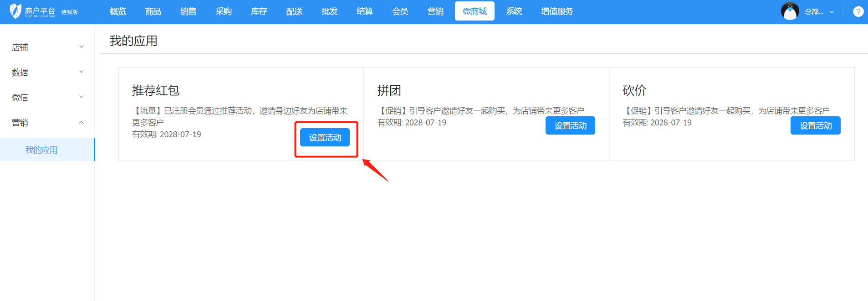The height and width of the screenshot is (301, 868).
Task: Open the 系统 menu
Action: coord(514,11)
